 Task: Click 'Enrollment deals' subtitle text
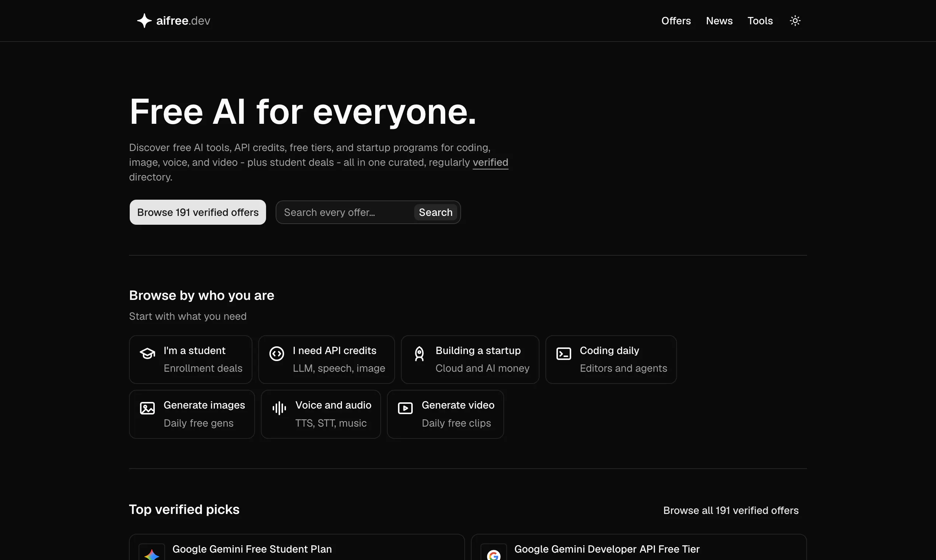click(x=203, y=368)
